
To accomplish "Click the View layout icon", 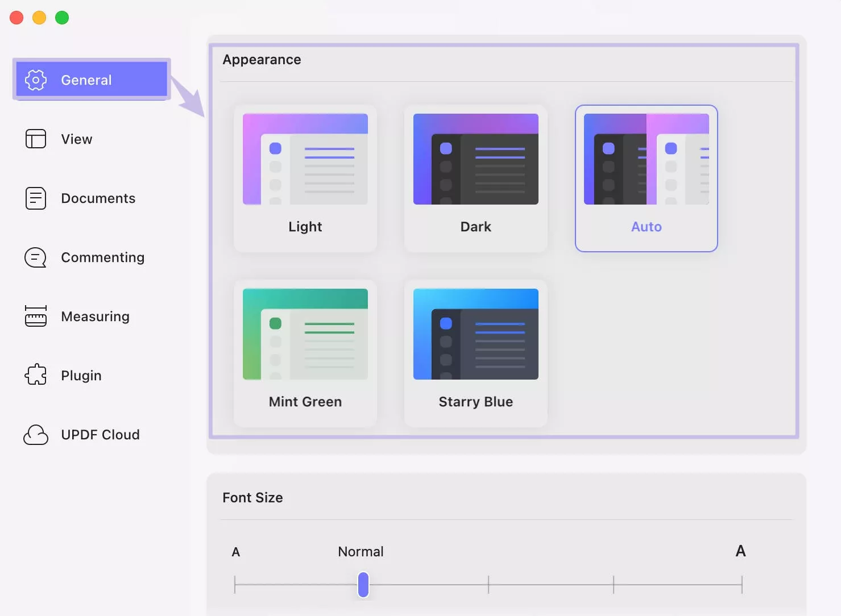I will pyautogui.click(x=36, y=139).
